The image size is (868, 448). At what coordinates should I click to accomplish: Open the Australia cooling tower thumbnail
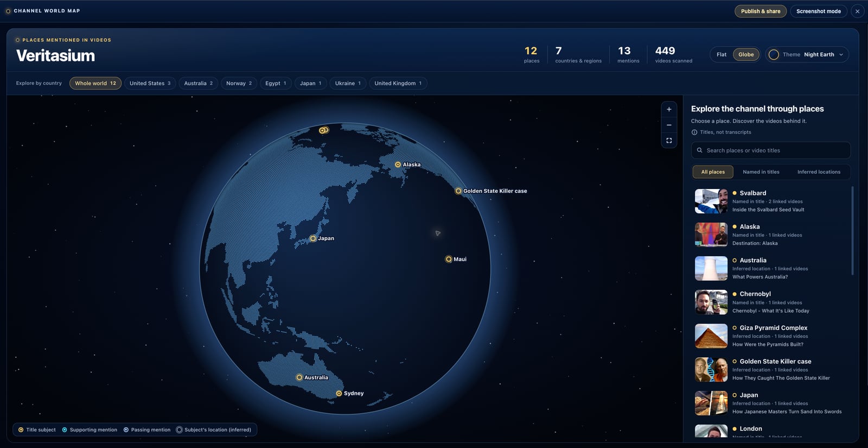coord(711,268)
